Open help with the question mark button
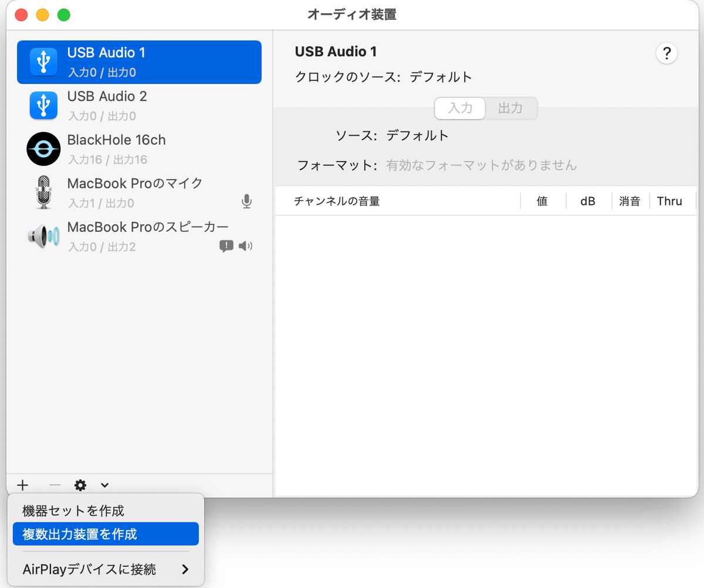The height and width of the screenshot is (588, 704). pyautogui.click(x=666, y=53)
